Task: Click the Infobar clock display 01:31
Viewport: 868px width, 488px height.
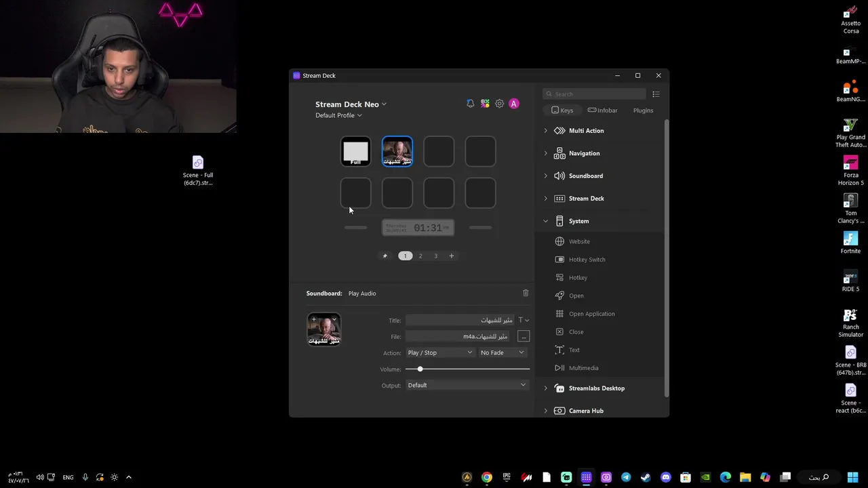Action: [418, 228]
